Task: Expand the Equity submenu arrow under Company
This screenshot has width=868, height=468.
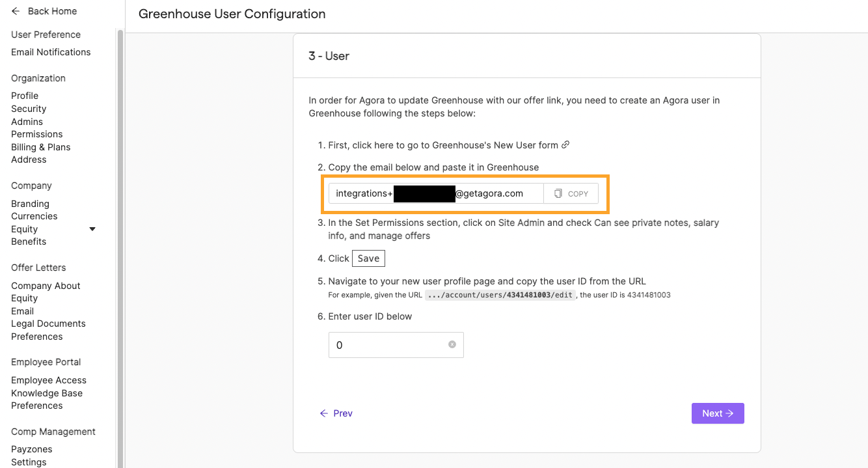Action: (x=92, y=229)
